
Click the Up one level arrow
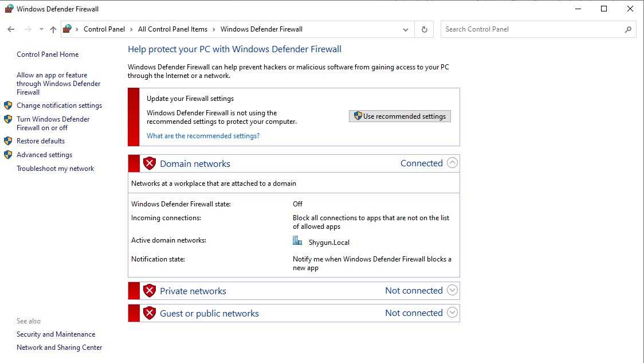click(53, 29)
